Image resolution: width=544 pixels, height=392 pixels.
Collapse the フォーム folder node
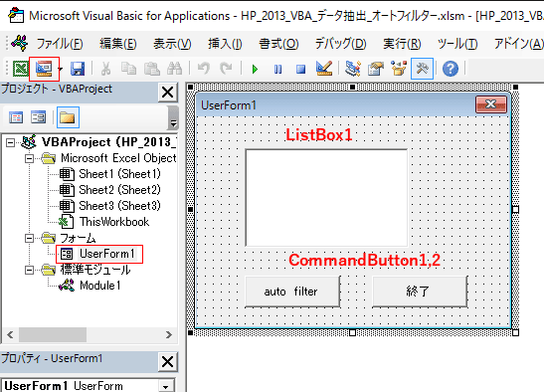point(30,238)
